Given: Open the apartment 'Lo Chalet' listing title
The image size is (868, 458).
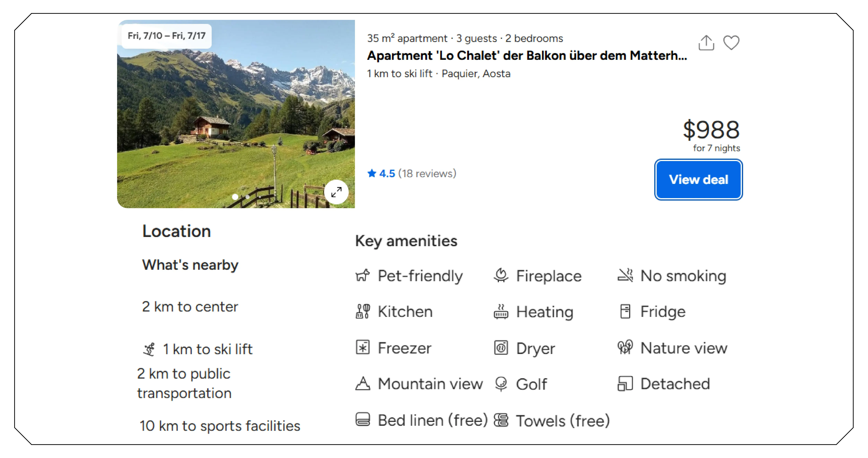Looking at the screenshot, I should pyautogui.click(x=527, y=56).
